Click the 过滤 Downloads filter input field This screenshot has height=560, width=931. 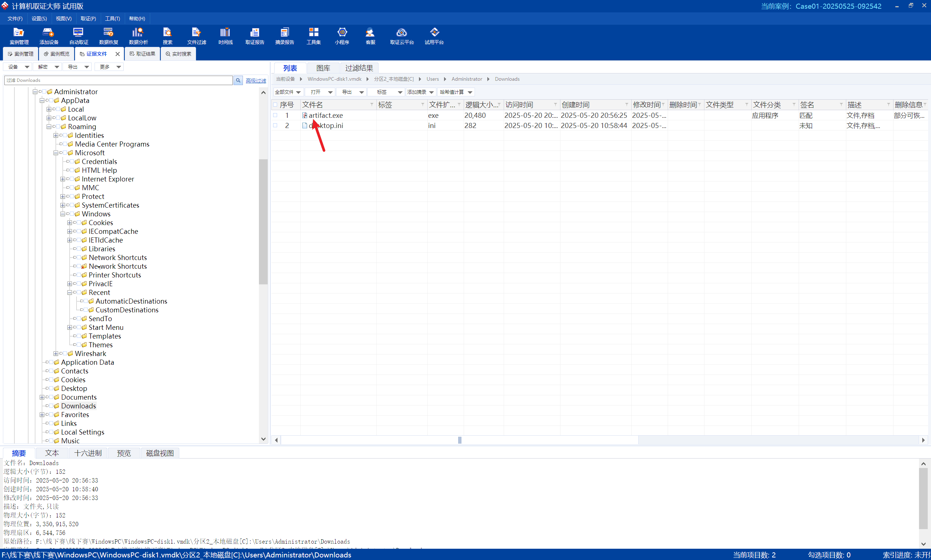(119, 80)
